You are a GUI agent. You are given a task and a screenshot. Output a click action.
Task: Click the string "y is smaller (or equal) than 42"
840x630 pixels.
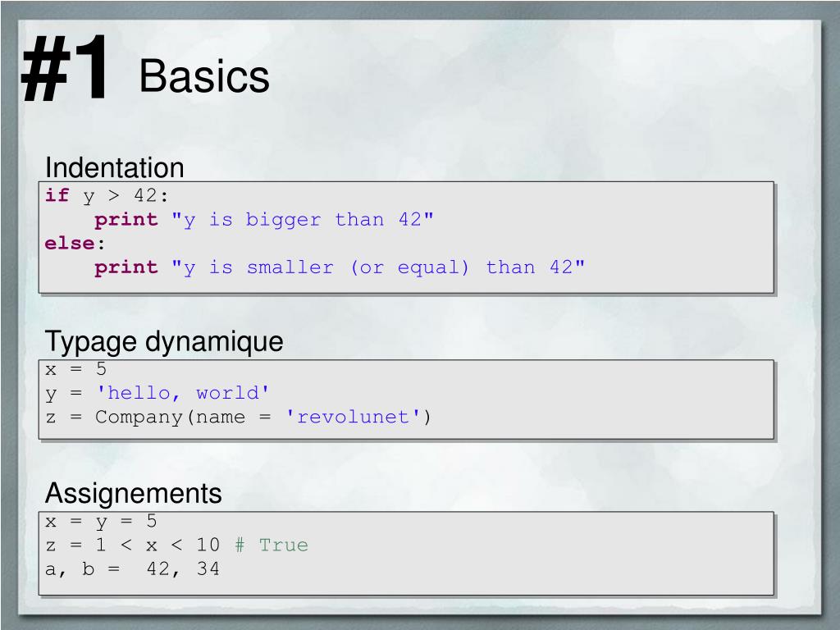tap(378, 267)
